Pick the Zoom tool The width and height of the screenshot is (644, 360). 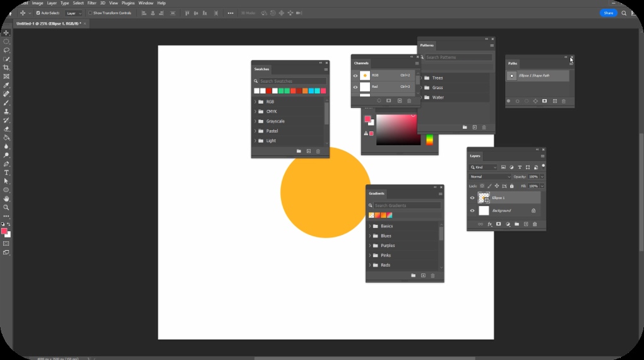point(6,207)
